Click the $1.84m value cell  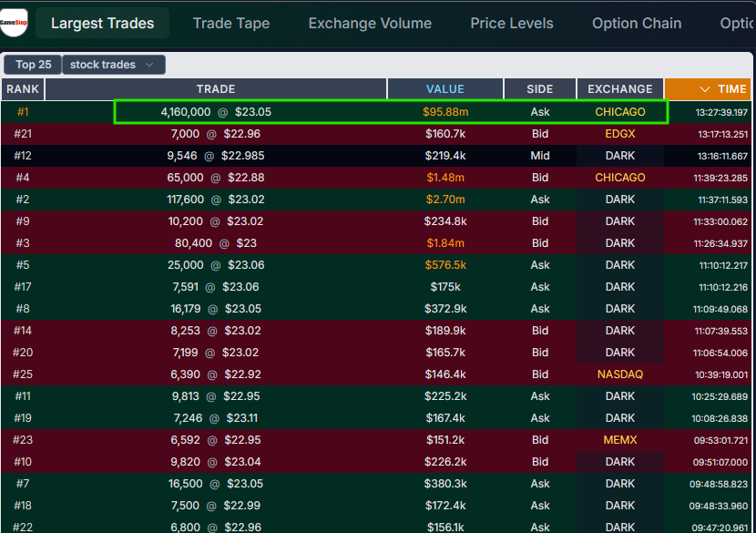(445, 243)
